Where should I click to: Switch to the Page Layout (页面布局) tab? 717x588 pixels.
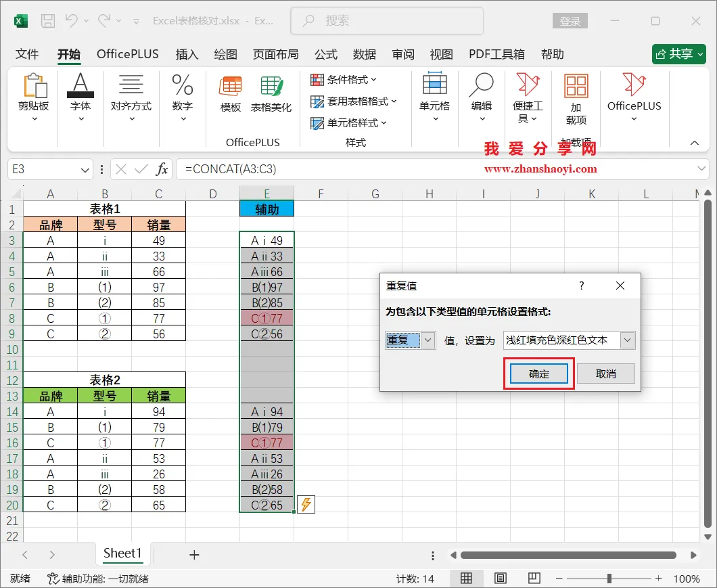click(x=276, y=54)
